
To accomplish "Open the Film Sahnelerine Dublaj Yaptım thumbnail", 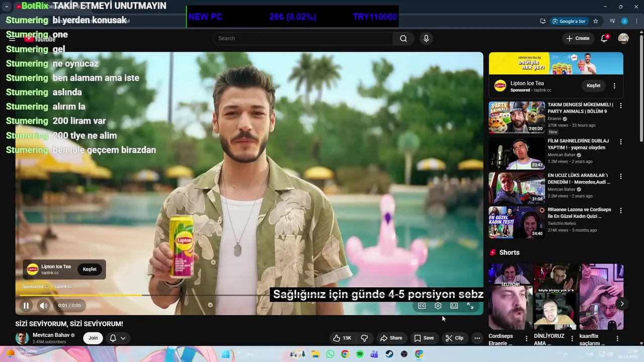I will coord(517,153).
